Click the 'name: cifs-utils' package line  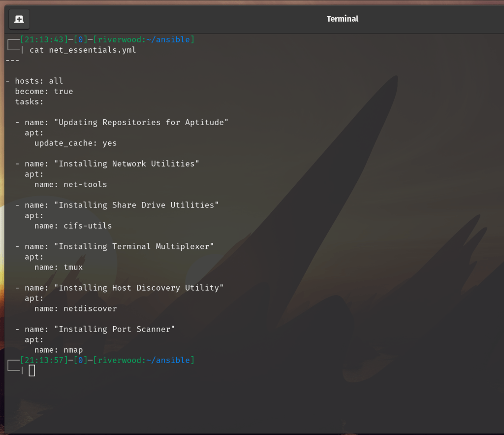pos(73,226)
